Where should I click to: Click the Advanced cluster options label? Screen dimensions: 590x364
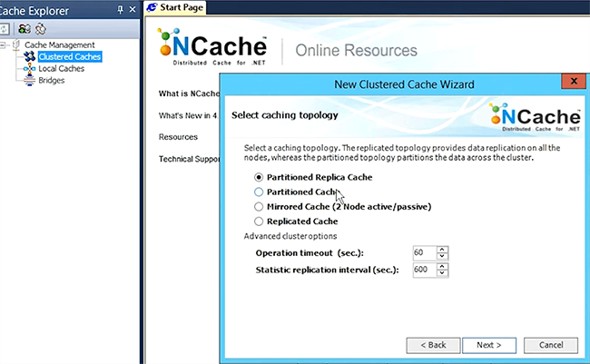290,236
